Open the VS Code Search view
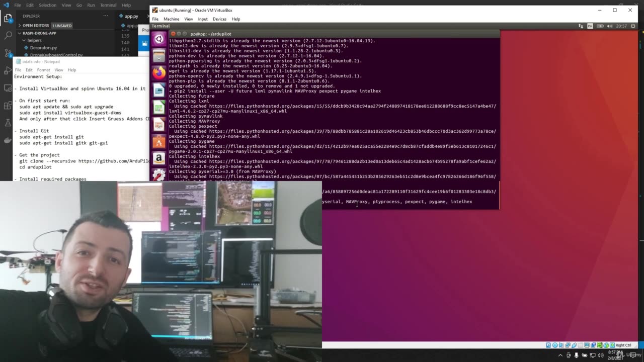This screenshot has height=362, width=644. (x=8, y=36)
